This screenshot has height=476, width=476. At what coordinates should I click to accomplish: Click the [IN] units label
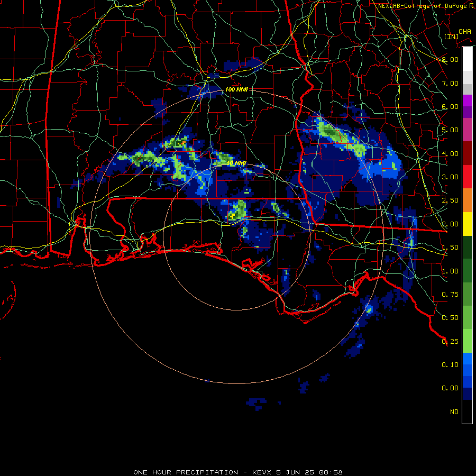(451, 36)
